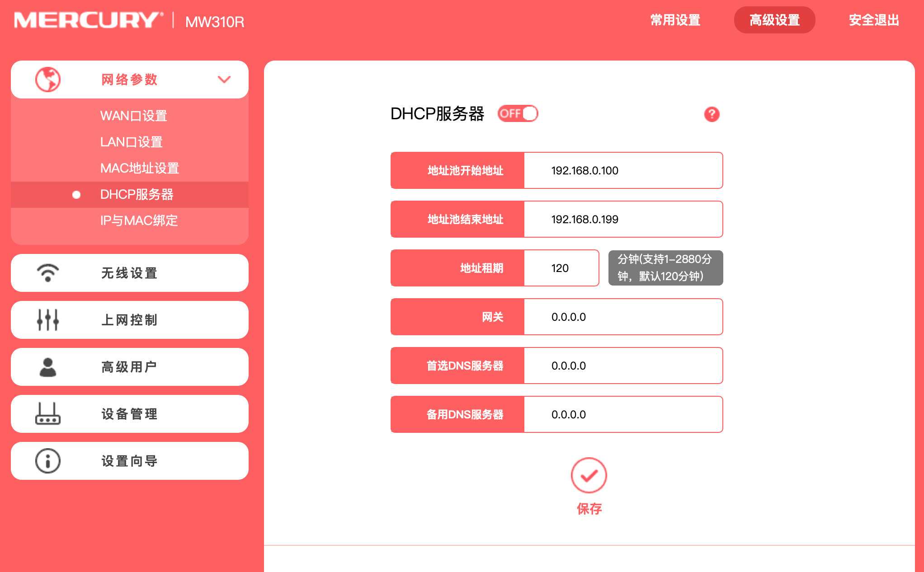Open the IP与MAC绑定 page

coord(139,221)
